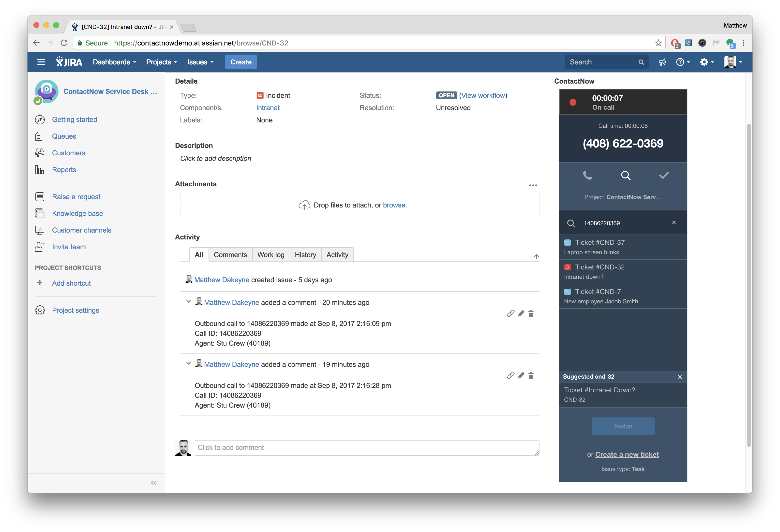Select the All activity tab
Screen dimensions: 780x532
coord(199,255)
